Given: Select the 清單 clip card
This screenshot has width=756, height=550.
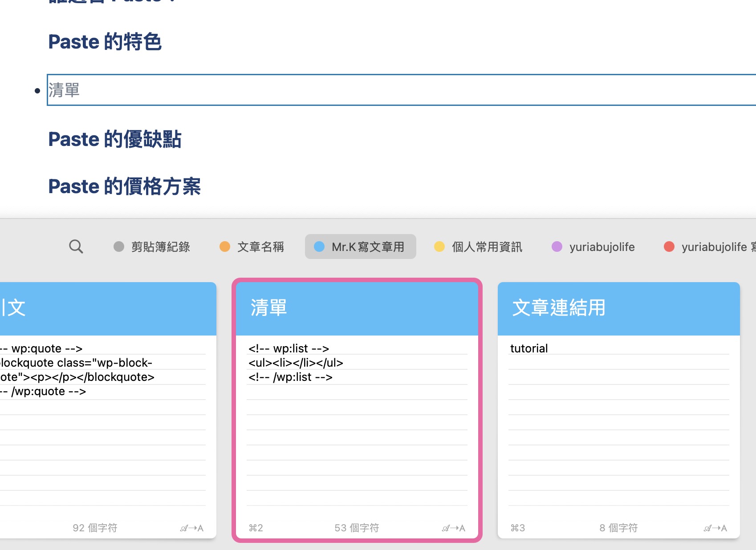Looking at the screenshot, I should [357, 410].
